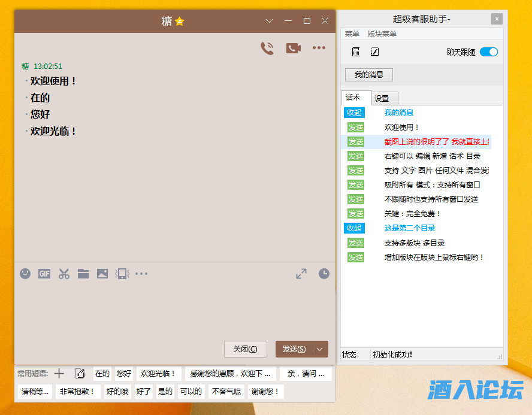Viewport: 532px width, 415px height.
Task: Open the emoji picker in chat toolbar
Action: 25,274
